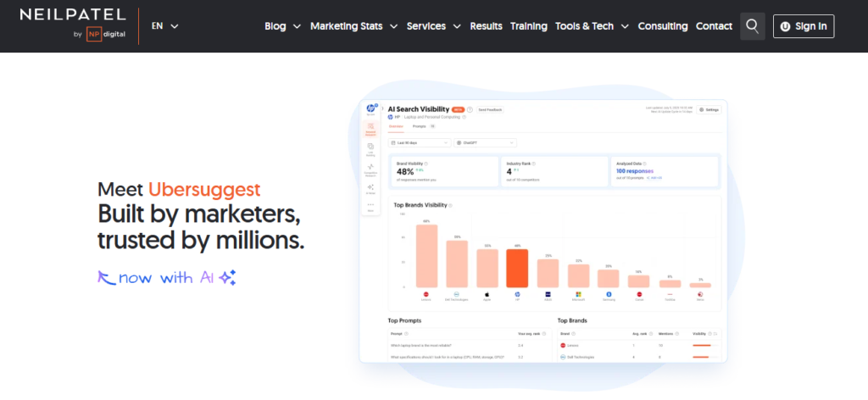Select the AI Writer sparkle sidebar icon
Screen dimensions: 868x400
pos(370,188)
